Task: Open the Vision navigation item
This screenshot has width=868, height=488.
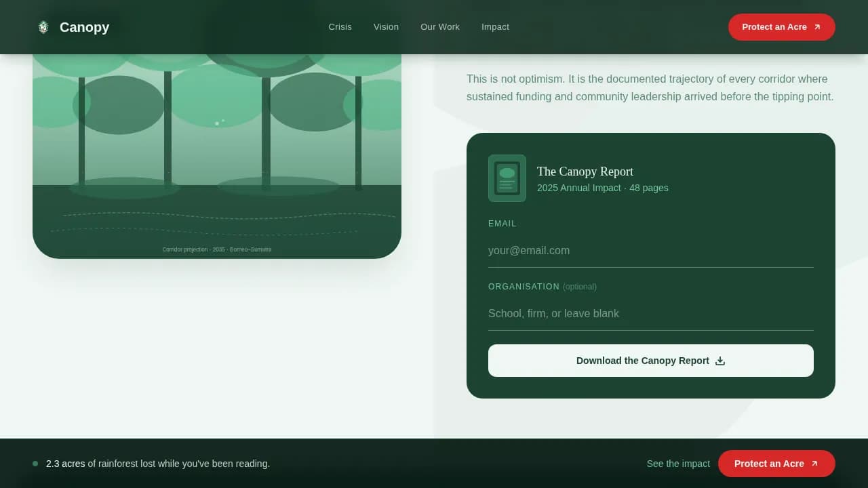Action: coord(386,27)
